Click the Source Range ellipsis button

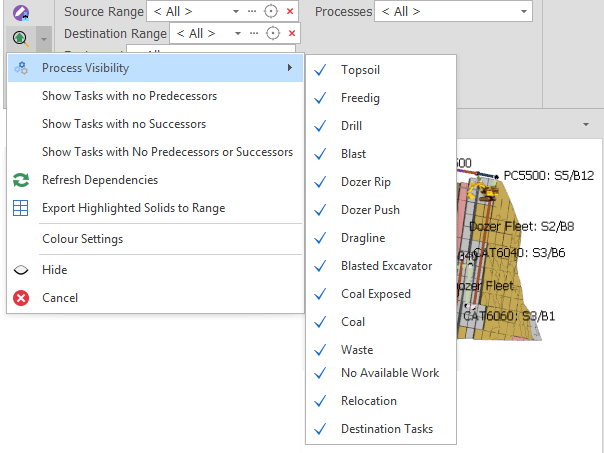click(x=252, y=11)
